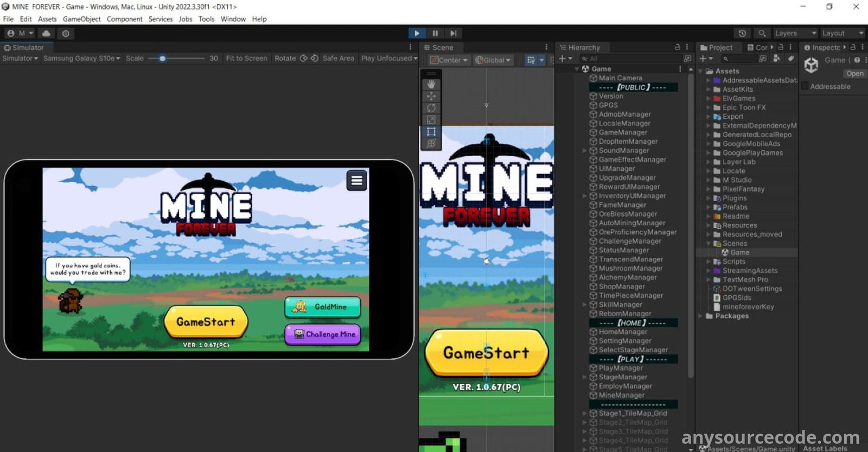This screenshot has height=452, width=868.
Task: Click the hamburger menu icon in simulator
Action: 356,181
